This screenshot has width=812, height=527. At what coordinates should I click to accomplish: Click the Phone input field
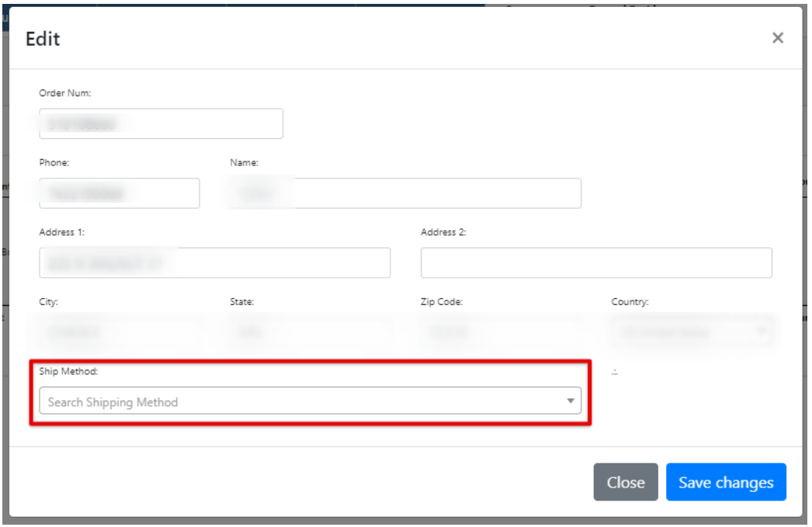pos(119,193)
